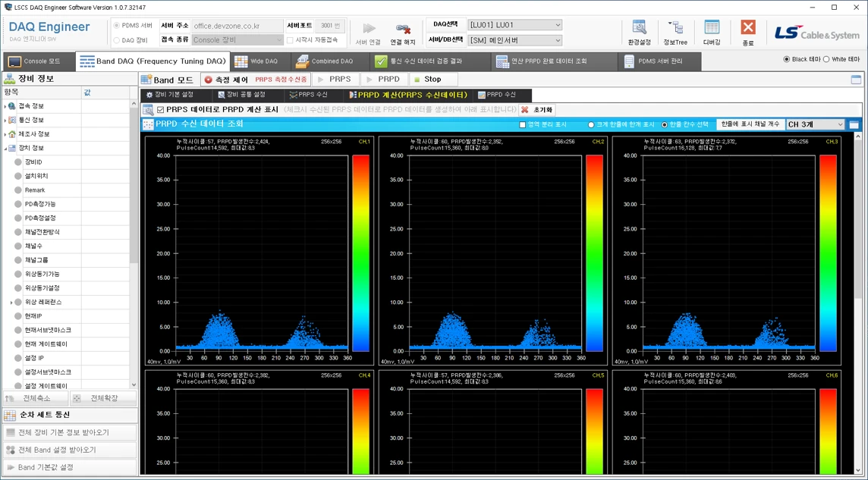The height and width of the screenshot is (480, 868).
Task: Expand the 접속 정보 tree node
Action: (x=5, y=106)
